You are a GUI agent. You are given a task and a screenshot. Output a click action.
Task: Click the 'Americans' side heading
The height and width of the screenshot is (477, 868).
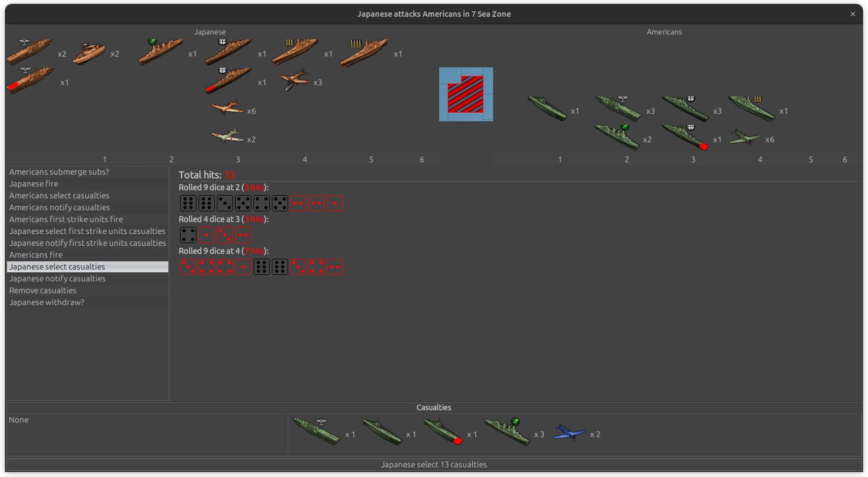(x=664, y=32)
